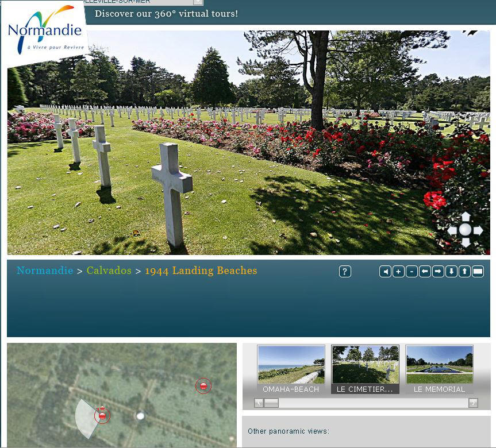This screenshot has width=496, height=448.
Task: Follow the Calvados breadcrumb link
Action: [109, 271]
